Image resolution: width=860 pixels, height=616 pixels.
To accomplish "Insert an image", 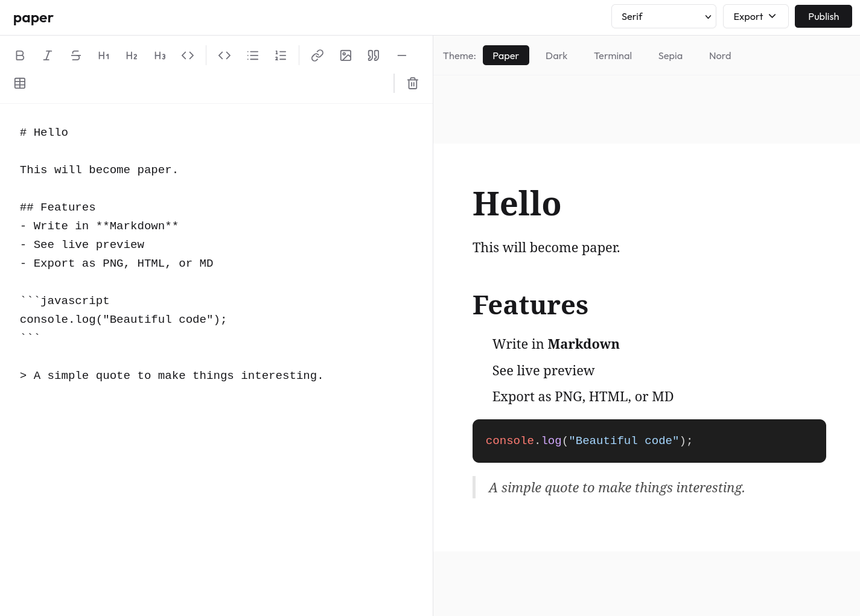I will [x=346, y=56].
